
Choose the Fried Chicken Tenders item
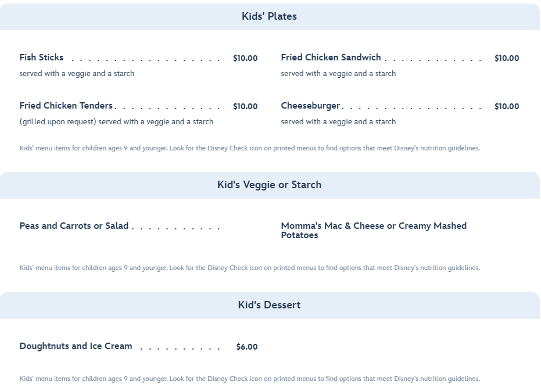coord(66,106)
